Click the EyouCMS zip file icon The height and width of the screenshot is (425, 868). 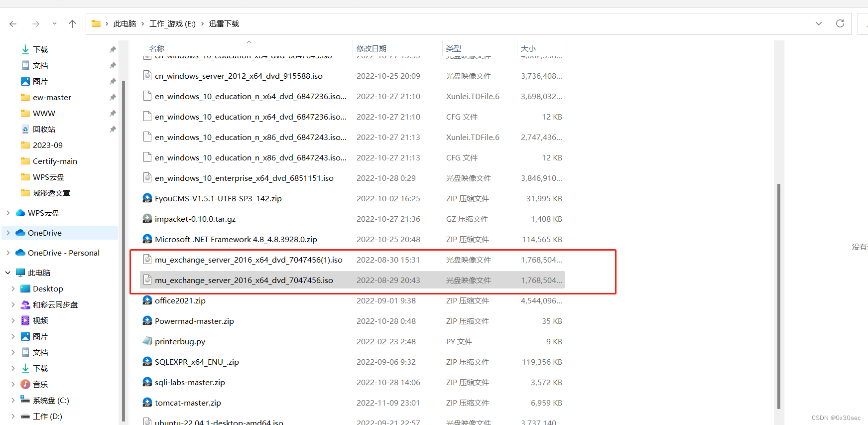point(147,198)
